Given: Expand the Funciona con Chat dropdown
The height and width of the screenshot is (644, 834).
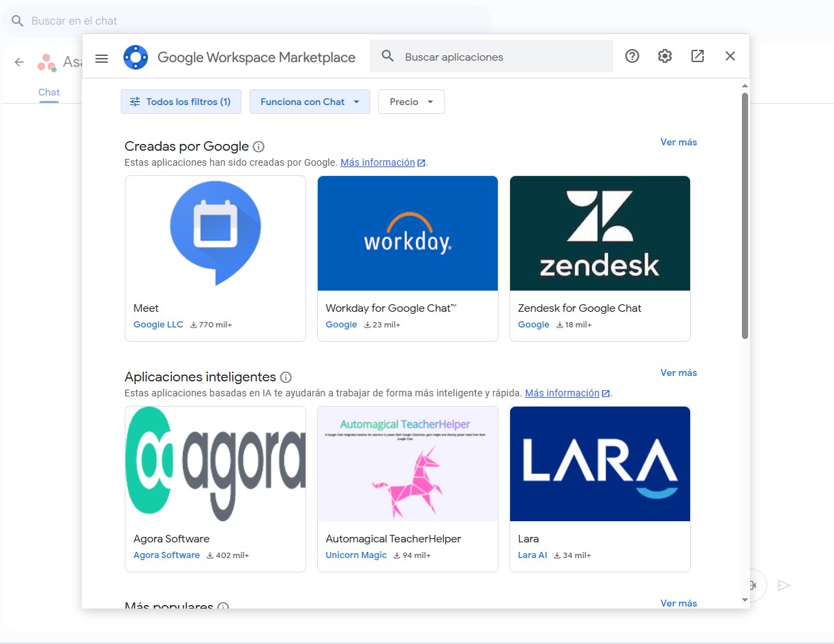Looking at the screenshot, I should 310,102.
